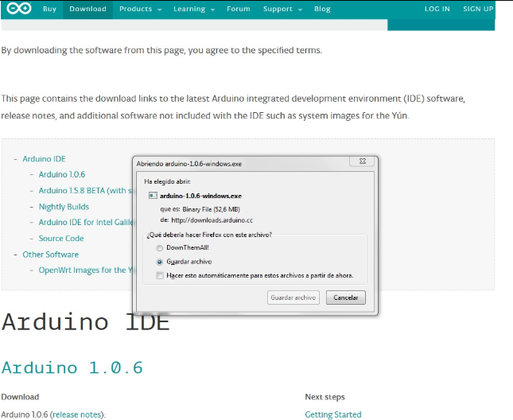Click the Arduino 1.0.6 heading
This screenshot has height=420, width=513.
coord(72,367)
